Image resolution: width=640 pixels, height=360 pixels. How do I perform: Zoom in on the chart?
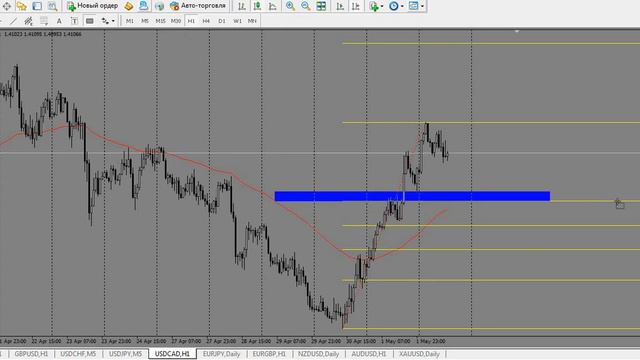[290, 6]
